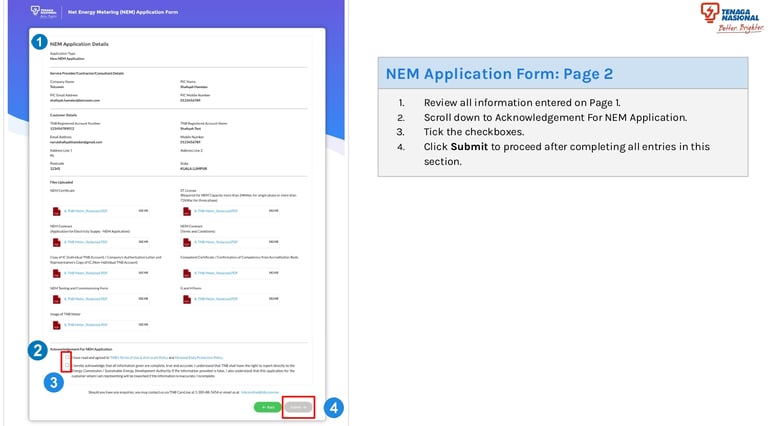Click the PDF icon under G and H Form
768x426 pixels.
[187, 299]
